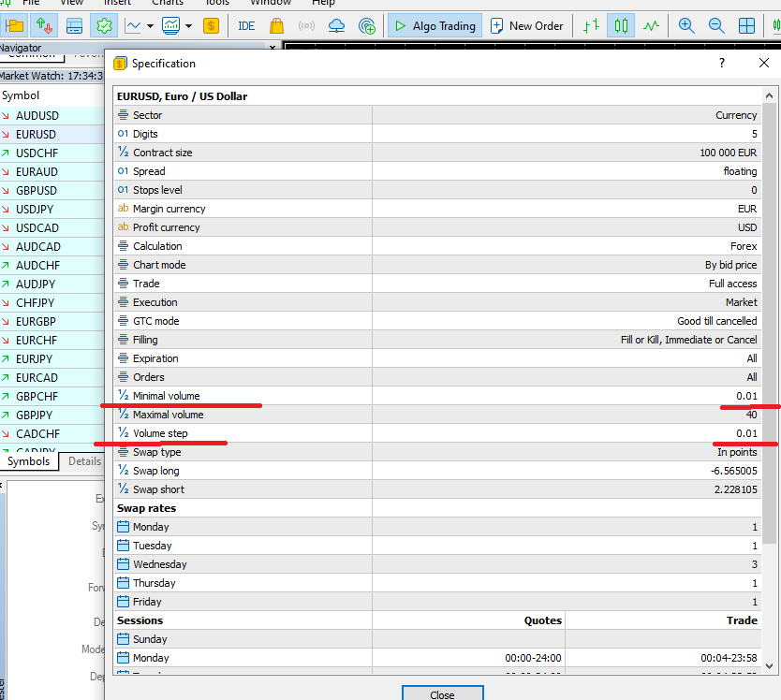Click the Symbol column header
Viewport: 781px width, 700px height.
52,95
